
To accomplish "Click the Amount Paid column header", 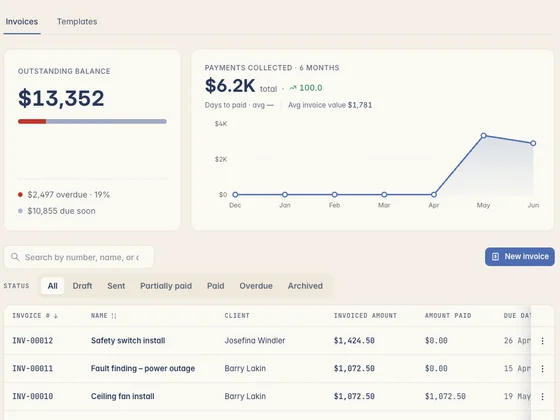I will tap(448, 316).
